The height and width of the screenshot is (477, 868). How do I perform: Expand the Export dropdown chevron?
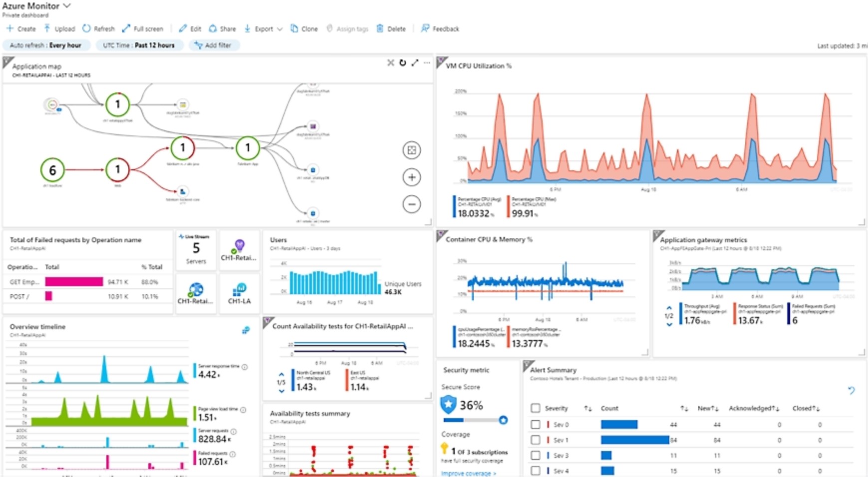[x=280, y=29]
